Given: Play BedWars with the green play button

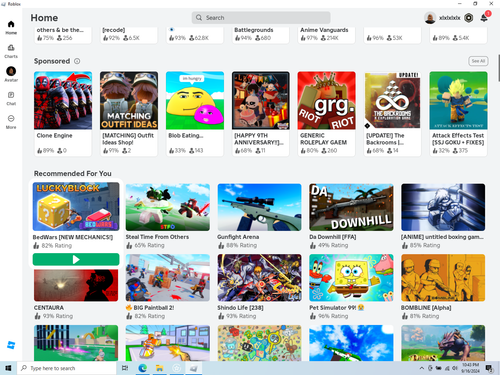Looking at the screenshot, I should click(76, 259).
